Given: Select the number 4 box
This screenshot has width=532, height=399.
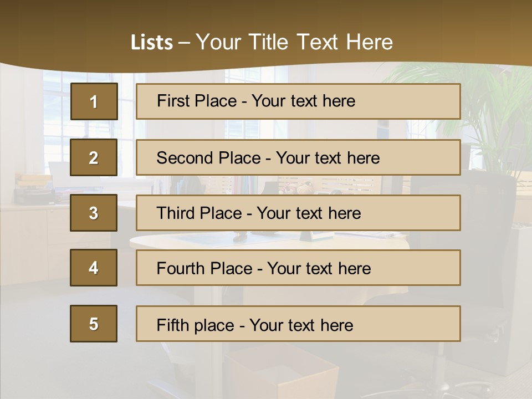Looking at the screenshot, I should pos(94,268).
